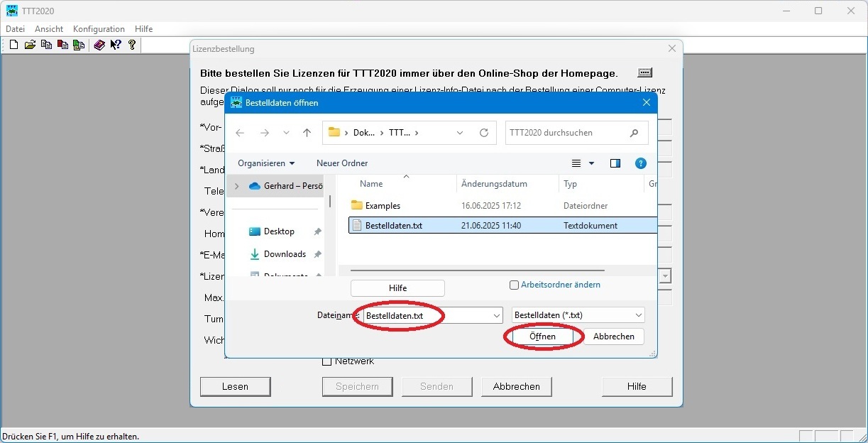Click the Neuer Ordner button
Screen dimensions: 868x443
click(342, 163)
